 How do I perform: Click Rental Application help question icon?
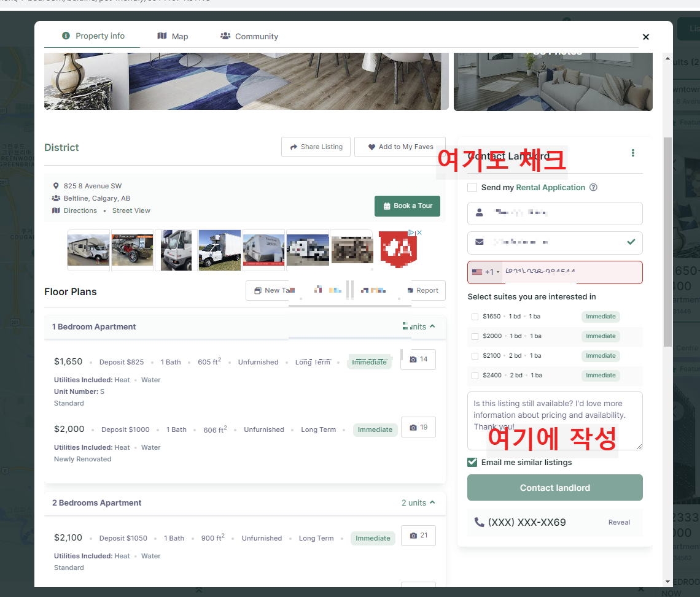[593, 187]
